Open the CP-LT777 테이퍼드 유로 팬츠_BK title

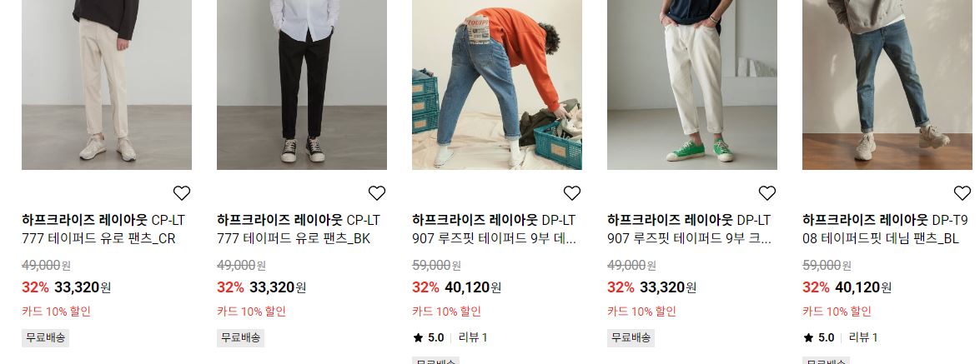(299, 229)
